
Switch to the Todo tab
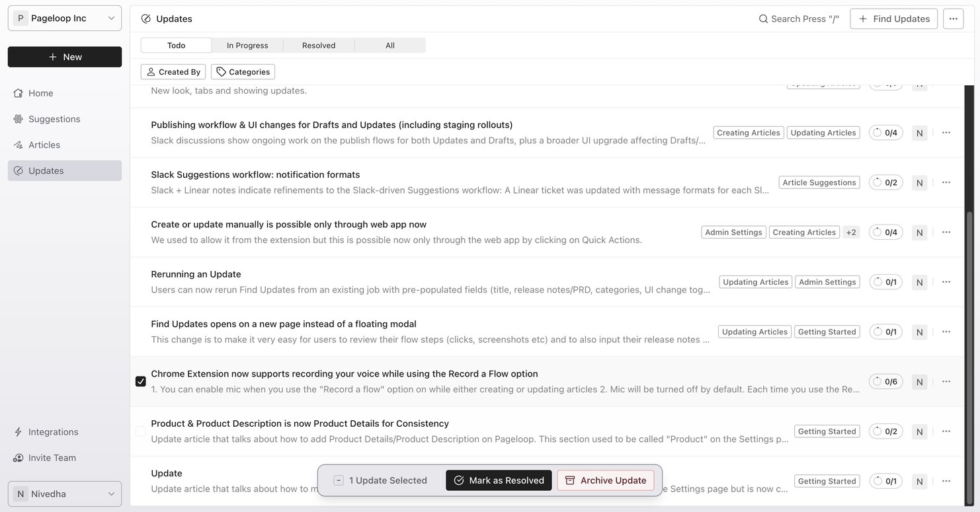click(176, 45)
